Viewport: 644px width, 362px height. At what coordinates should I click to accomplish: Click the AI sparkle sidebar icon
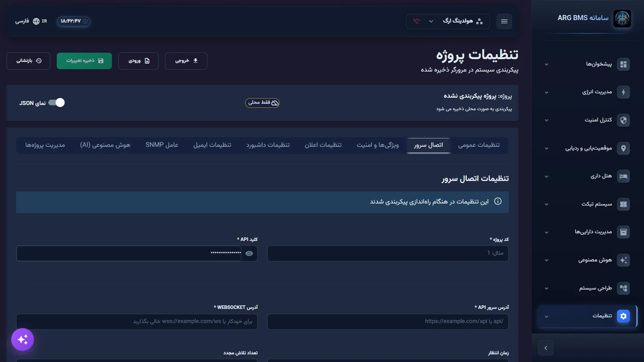623,260
